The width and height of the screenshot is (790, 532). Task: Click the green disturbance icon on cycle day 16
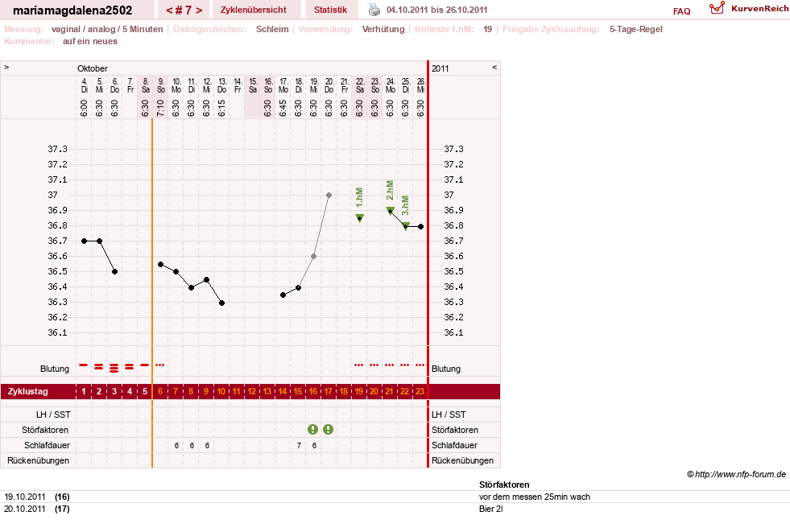313,429
